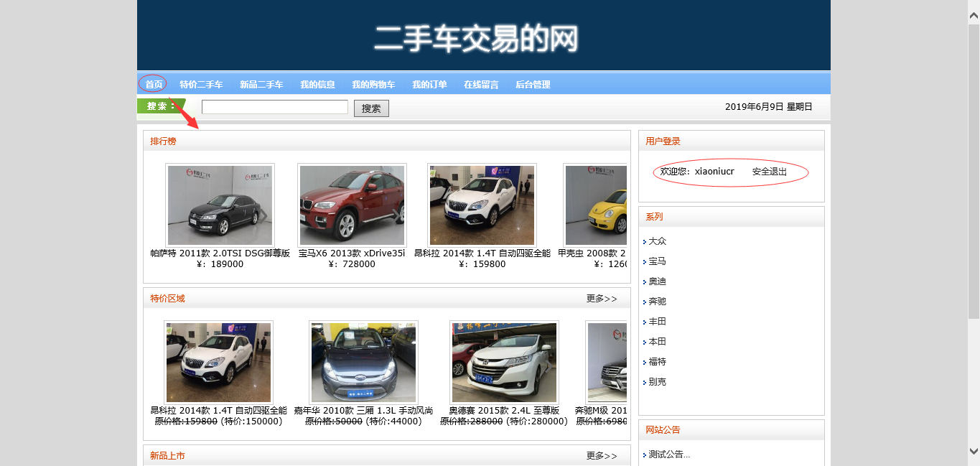
Task: Open 更多>> link in 特价区域
Action: tap(602, 299)
